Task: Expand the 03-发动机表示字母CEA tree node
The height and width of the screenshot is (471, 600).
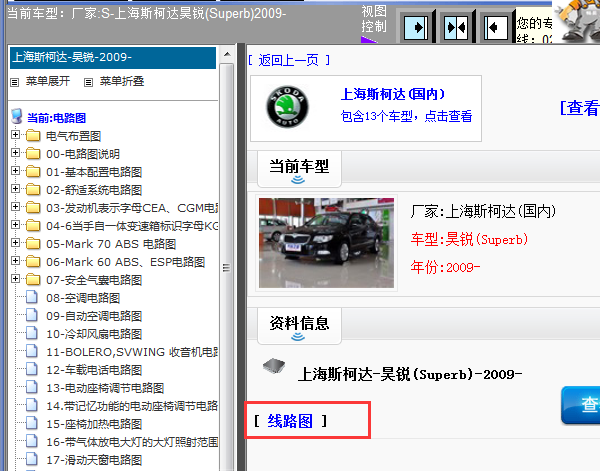Action: (15, 207)
